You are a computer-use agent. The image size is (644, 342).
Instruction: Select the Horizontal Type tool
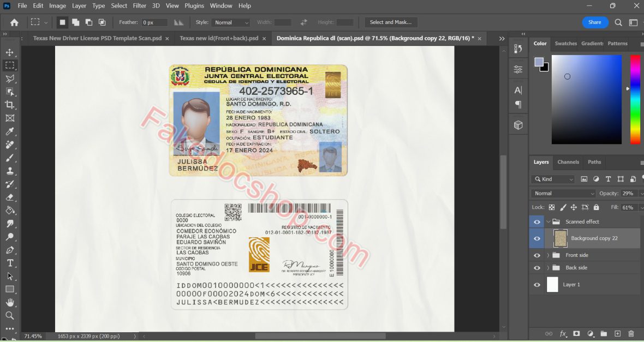pos(10,263)
